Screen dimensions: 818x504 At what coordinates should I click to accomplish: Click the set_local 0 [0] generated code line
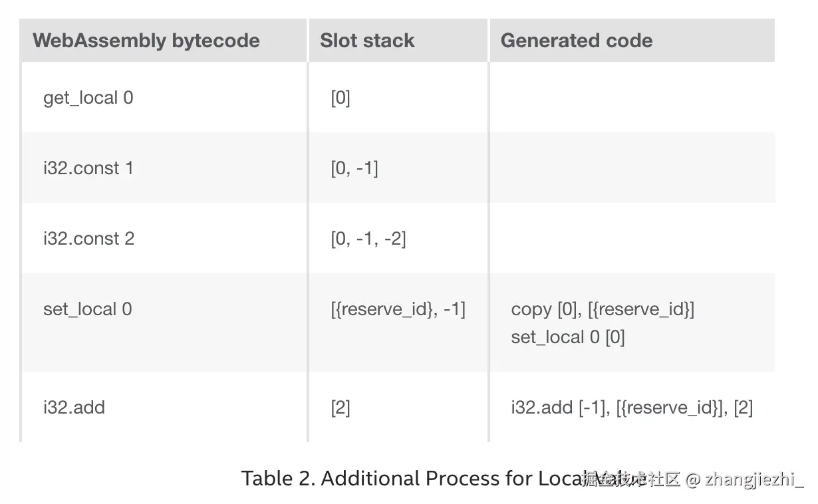[568, 337]
